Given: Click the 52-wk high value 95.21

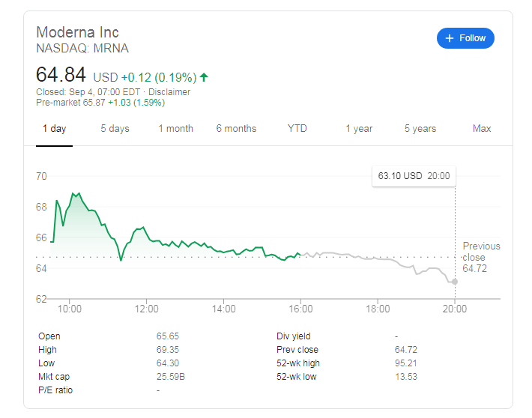Looking at the screenshot, I should pos(406,363).
